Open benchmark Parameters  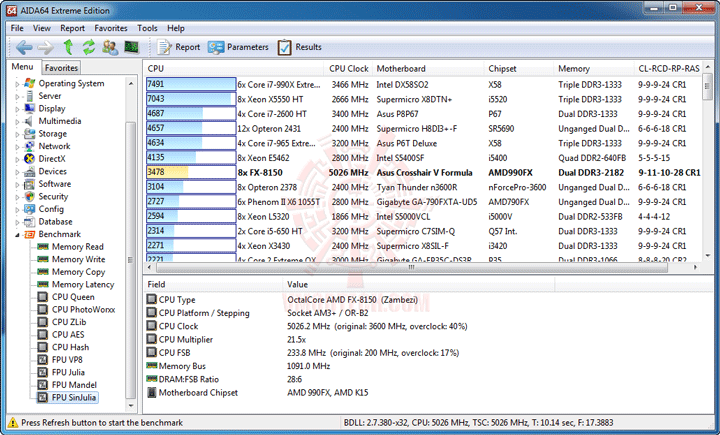tap(238, 47)
